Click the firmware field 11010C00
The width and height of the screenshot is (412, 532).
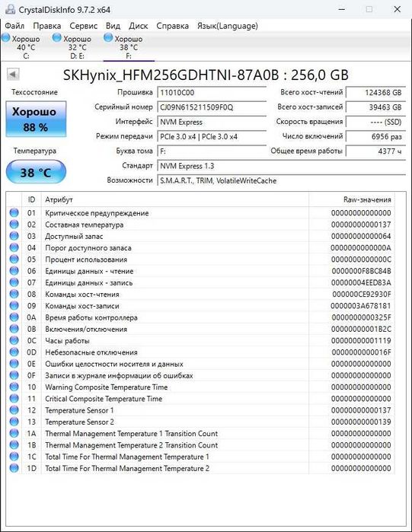click(212, 93)
